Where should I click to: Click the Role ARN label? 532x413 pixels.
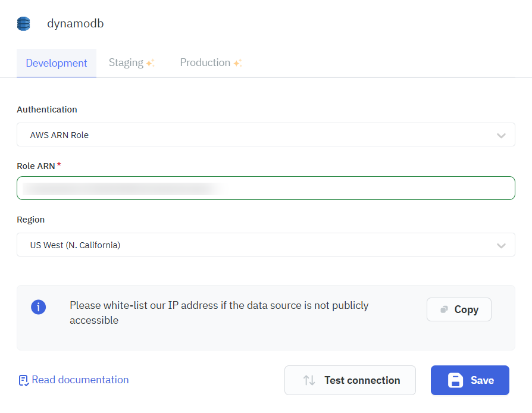(x=36, y=166)
